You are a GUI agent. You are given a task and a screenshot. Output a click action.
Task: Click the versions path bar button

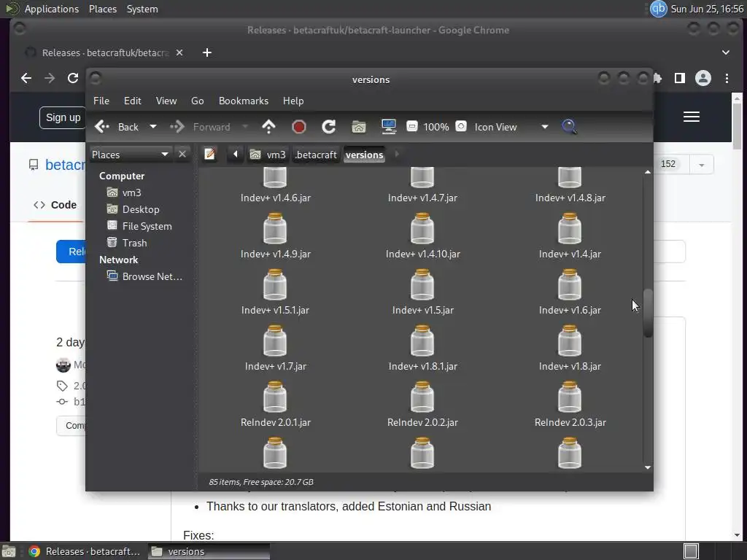365,155
